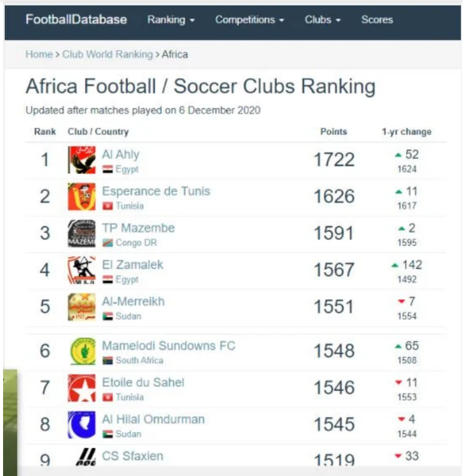Screen dimensions: 463x476
Task: Open the Al Ahly club name link
Action: point(120,155)
